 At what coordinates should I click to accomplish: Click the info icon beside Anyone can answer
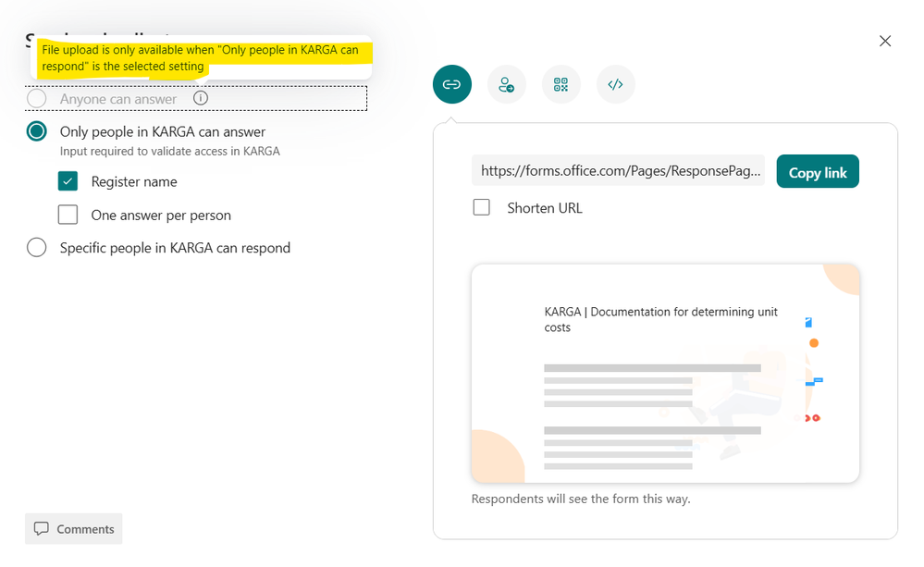201,98
